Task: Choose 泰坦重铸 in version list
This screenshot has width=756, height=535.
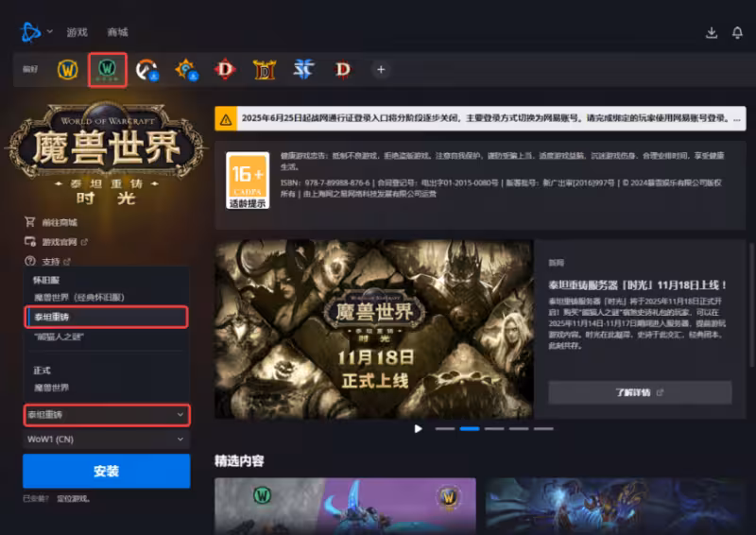Action: click(x=106, y=317)
